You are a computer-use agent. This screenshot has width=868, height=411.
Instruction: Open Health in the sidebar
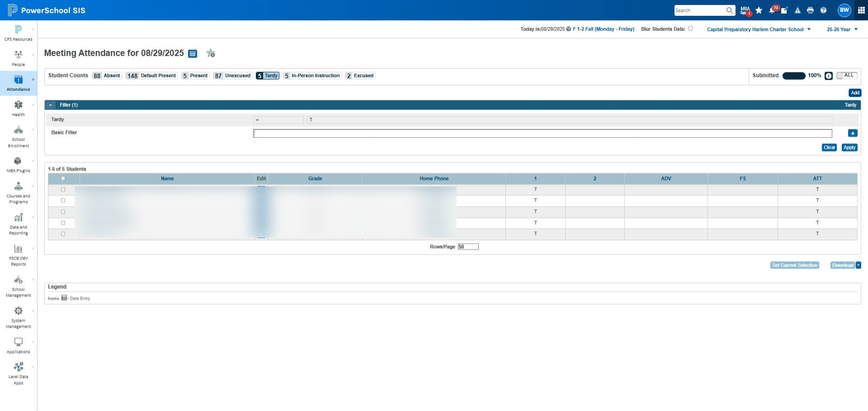18,108
